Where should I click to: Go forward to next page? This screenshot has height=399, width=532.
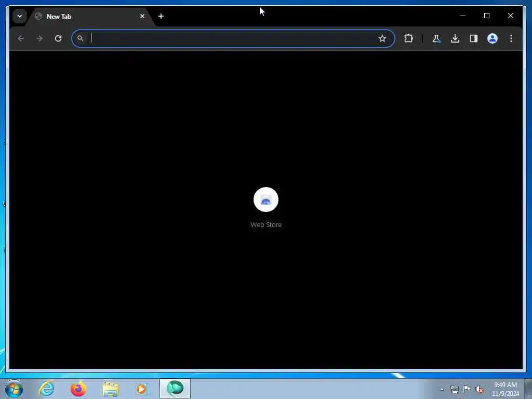pyautogui.click(x=39, y=38)
